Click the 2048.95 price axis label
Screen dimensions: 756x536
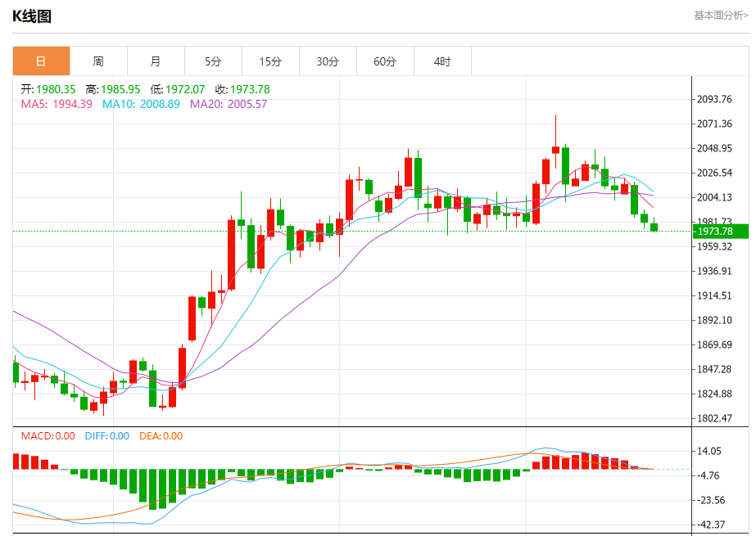[714, 148]
